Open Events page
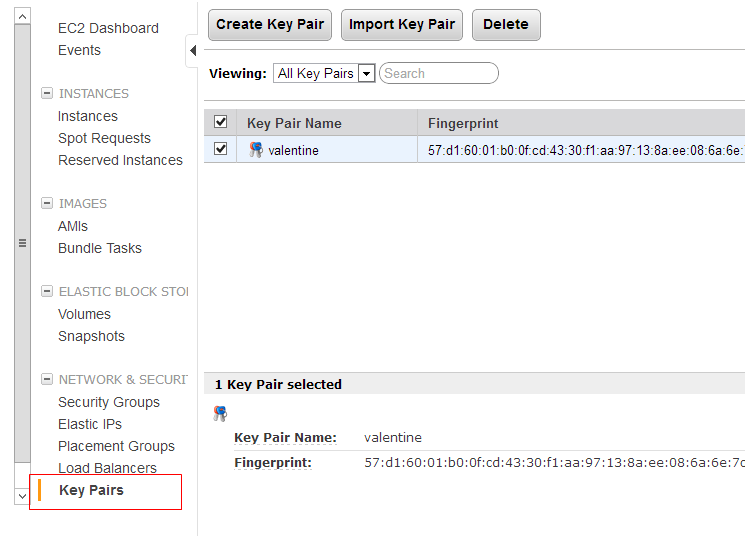Image resolution: width=745 pixels, height=536 pixels. click(79, 50)
